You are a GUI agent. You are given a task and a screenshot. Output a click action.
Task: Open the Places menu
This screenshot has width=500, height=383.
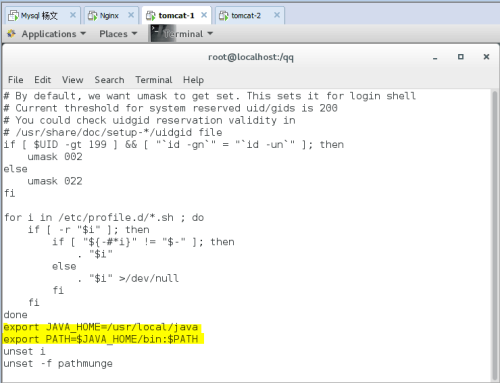pos(118,34)
